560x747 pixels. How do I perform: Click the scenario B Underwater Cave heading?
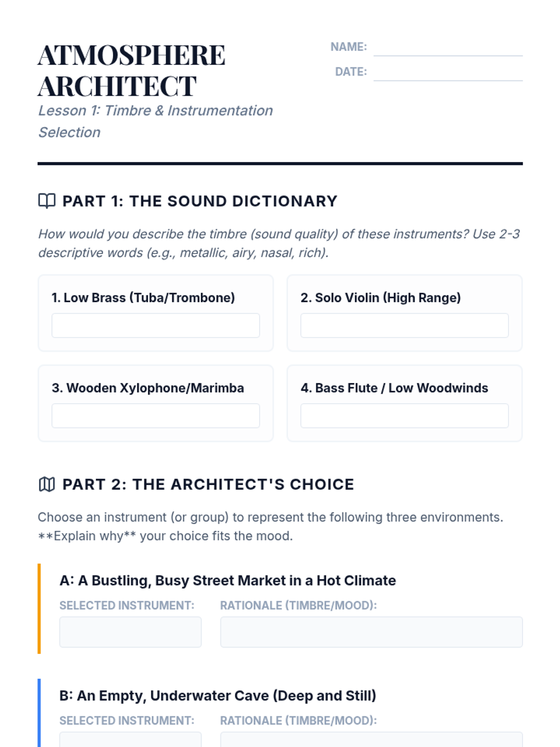(217, 696)
